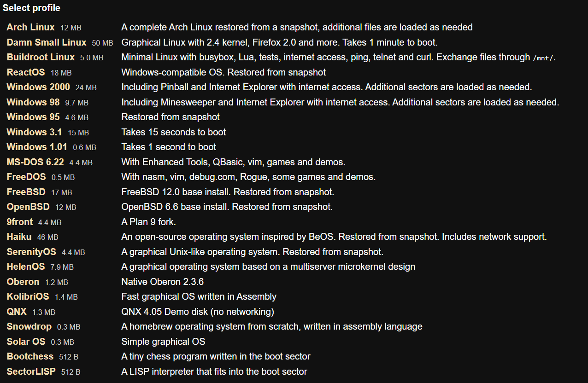Launch the QNX demo disk profile
The width and height of the screenshot is (588, 383).
(17, 312)
